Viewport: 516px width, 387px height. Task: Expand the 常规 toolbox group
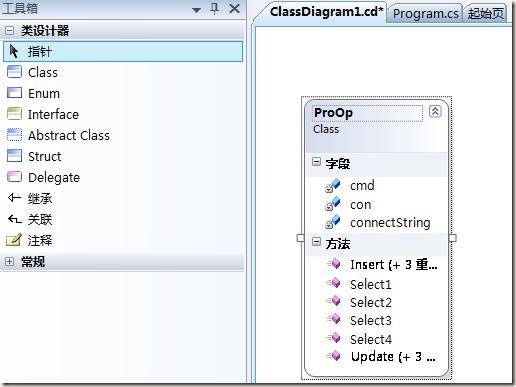point(10,262)
